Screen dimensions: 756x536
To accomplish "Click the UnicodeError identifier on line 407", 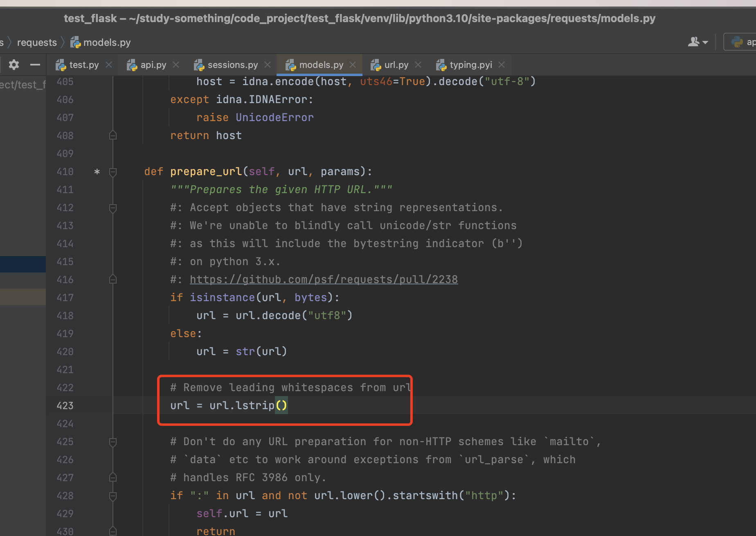I will click(x=274, y=117).
